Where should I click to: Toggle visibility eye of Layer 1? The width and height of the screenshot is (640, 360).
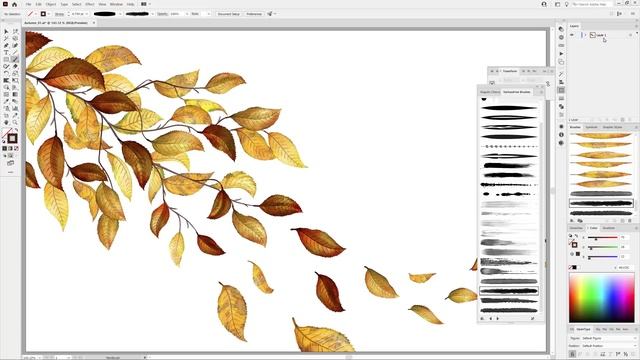pos(572,35)
